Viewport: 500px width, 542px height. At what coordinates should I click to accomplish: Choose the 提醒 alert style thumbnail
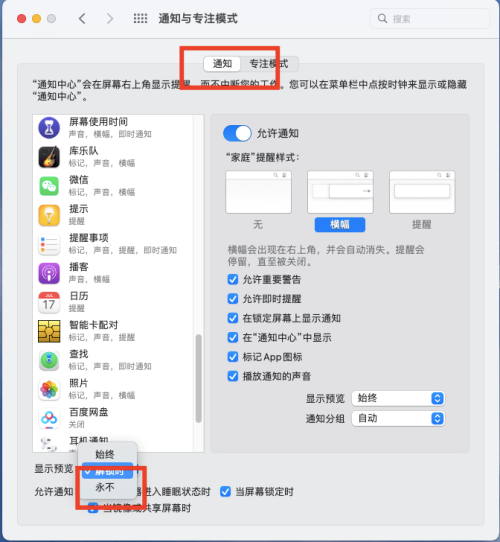click(x=422, y=192)
